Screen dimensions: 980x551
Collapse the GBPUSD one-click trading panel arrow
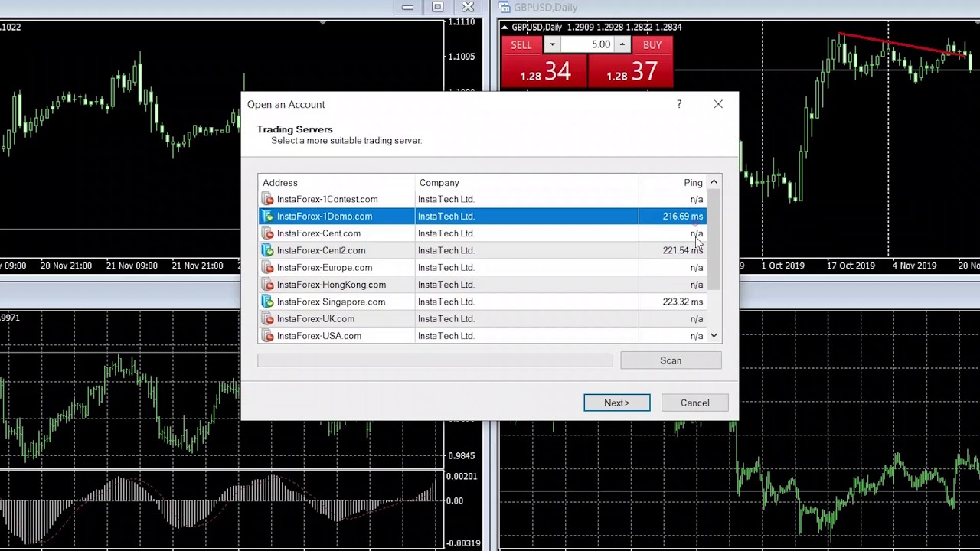coord(505,28)
